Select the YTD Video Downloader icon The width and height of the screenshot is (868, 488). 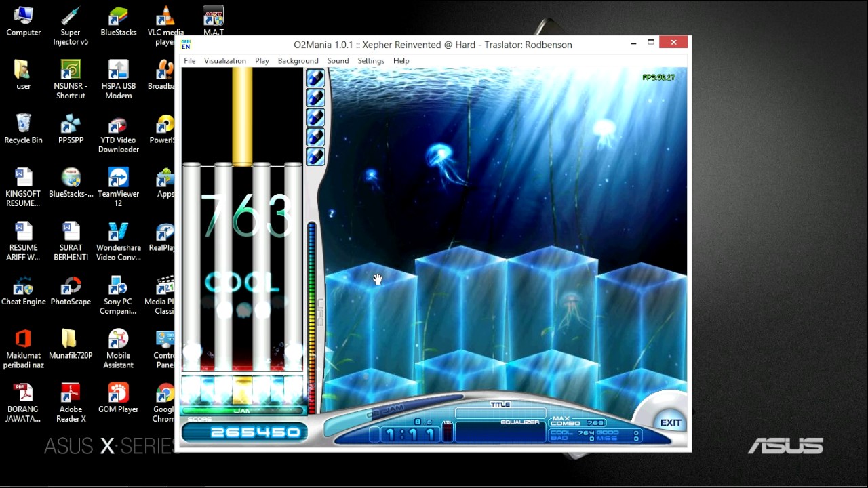119,134
